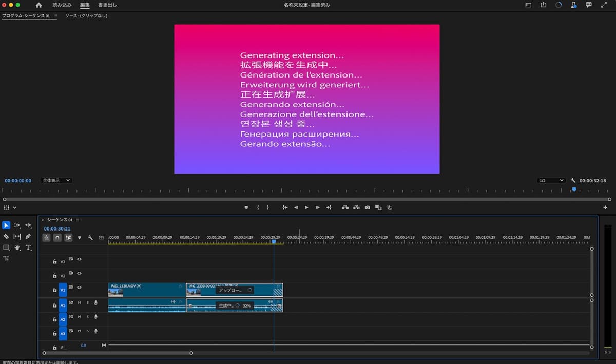Open the 1/2 playback resolution dropdown
Viewport: 616px width, 364px height.
point(550,180)
